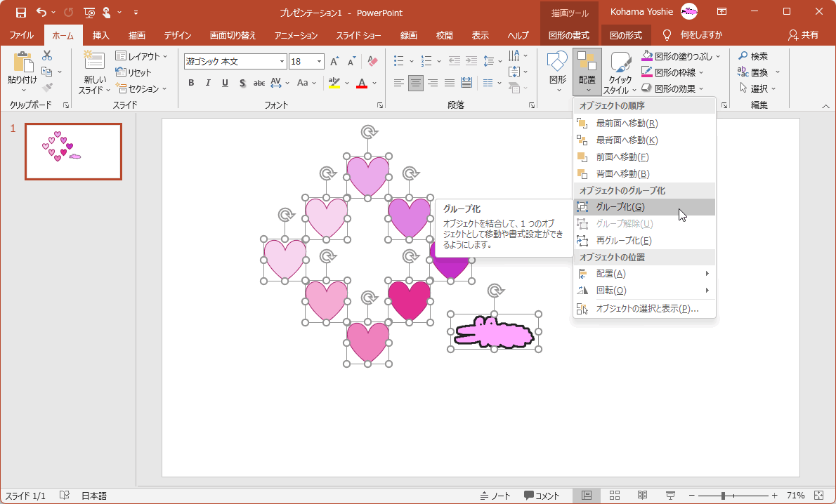Click the 検索 search icon
Screen dimensions: 836x504
pos(743,55)
